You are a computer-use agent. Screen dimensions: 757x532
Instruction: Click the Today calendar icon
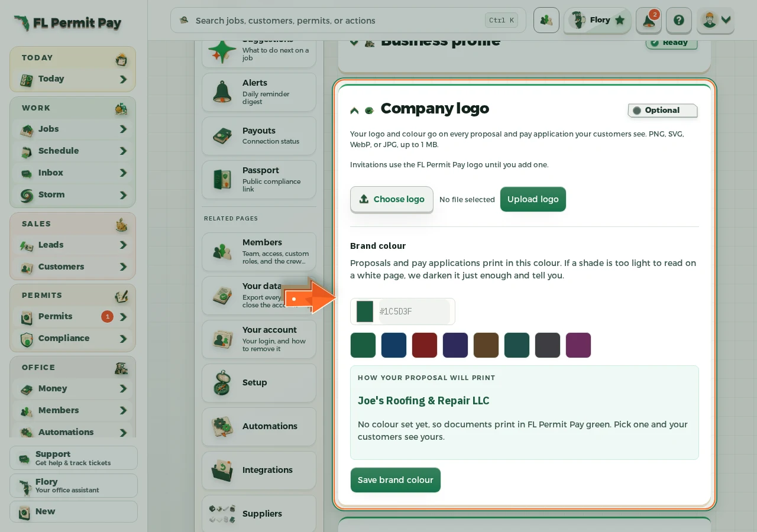click(26, 79)
